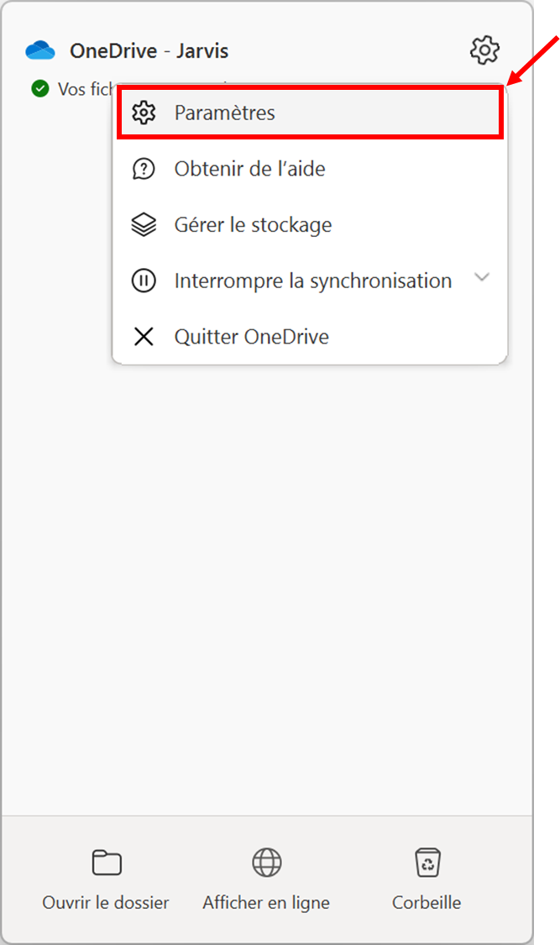Click the blue OneDrive cloud logo
Screen dimensions: 560x945
tap(40, 50)
